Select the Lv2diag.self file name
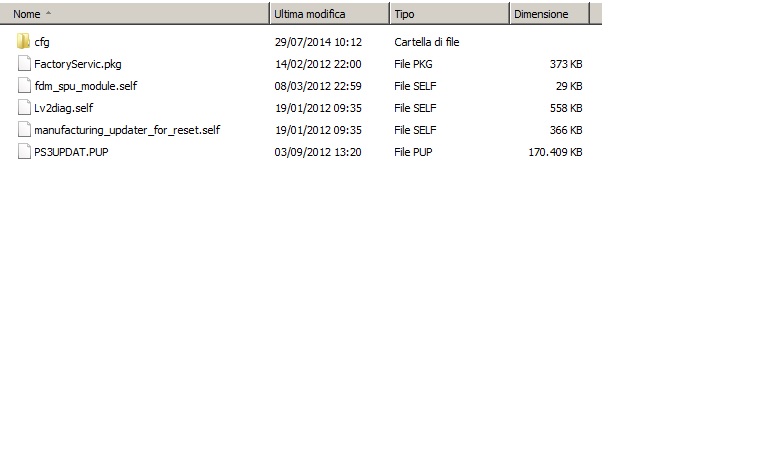 [63, 108]
